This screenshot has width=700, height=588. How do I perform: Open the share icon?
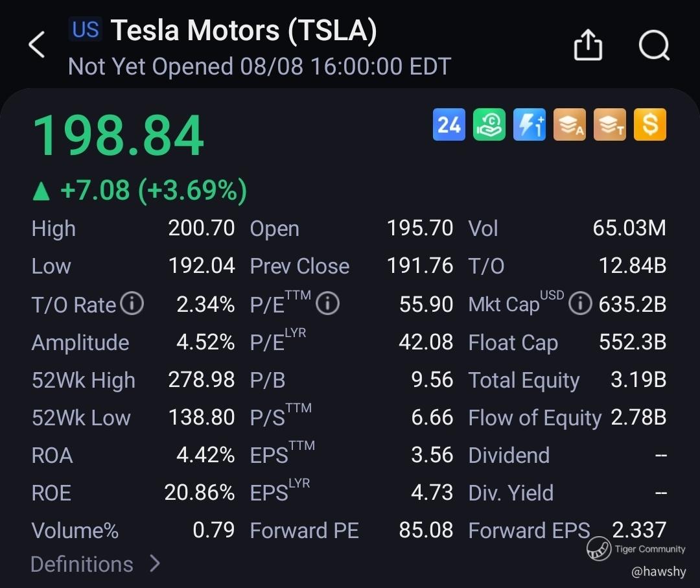click(588, 46)
